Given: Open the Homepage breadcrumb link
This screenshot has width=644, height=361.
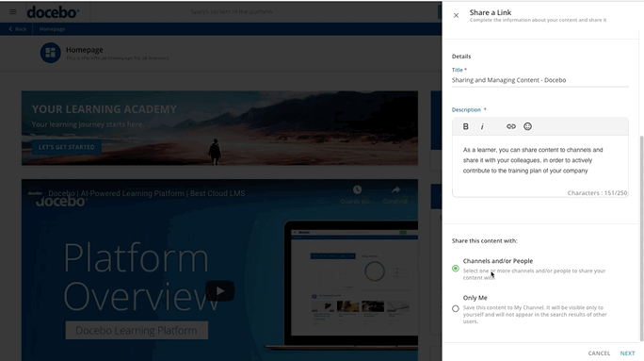Looking at the screenshot, I should pyautogui.click(x=52, y=29).
